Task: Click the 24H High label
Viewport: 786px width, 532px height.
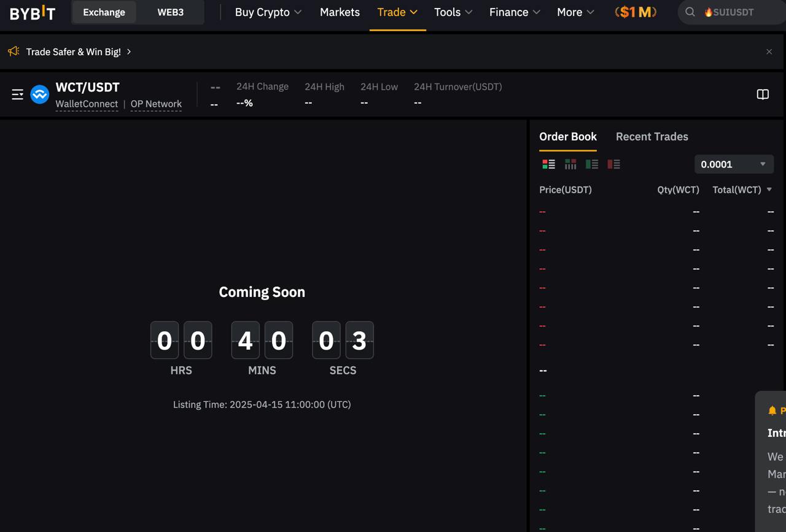Action: tap(324, 87)
